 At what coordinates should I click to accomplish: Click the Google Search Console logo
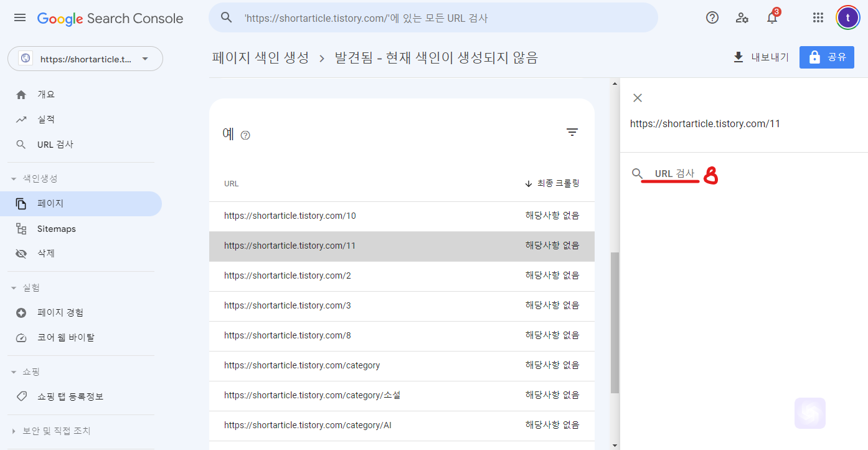click(110, 18)
